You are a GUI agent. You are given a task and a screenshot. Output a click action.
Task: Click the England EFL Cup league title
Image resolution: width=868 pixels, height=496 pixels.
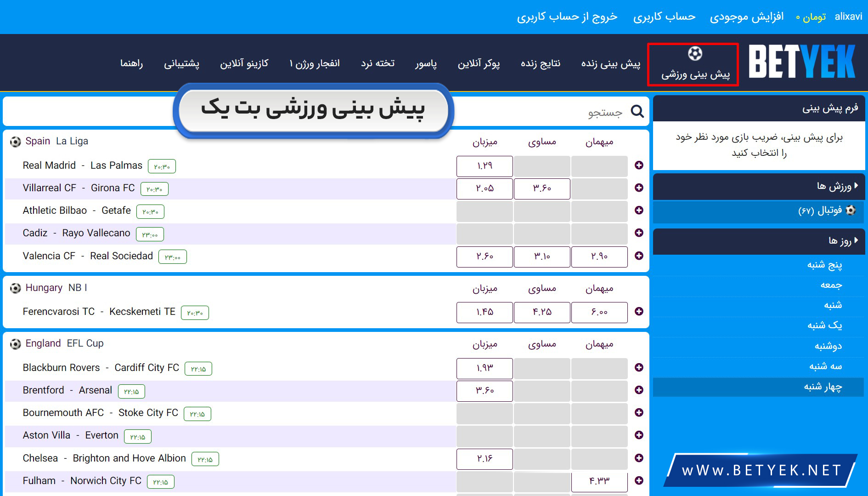point(65,343)
